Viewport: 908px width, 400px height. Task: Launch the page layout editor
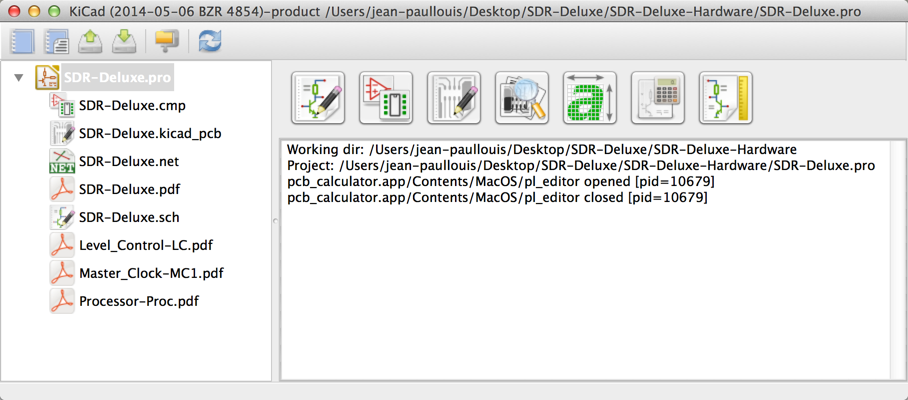pyautogui.click(x=726, y=98)
